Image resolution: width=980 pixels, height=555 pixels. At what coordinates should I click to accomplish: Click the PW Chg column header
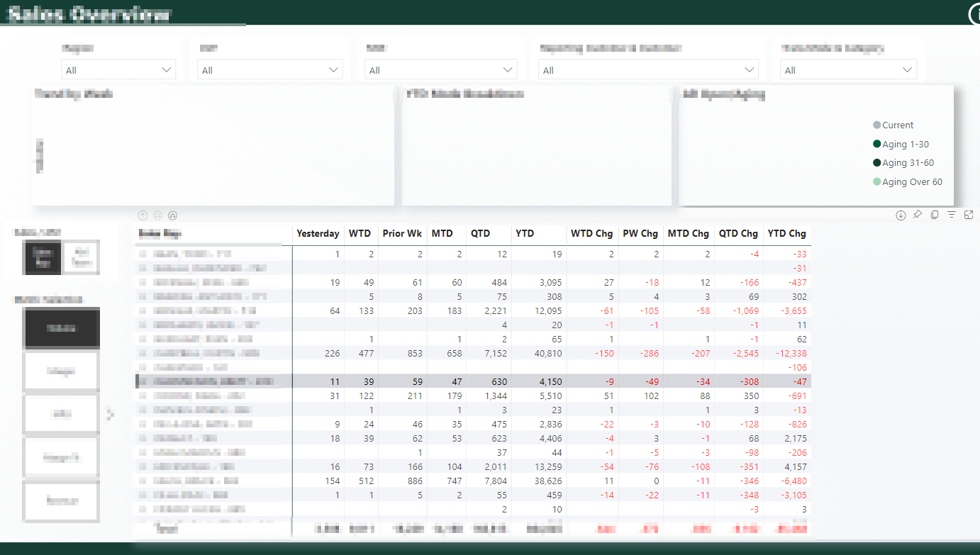pos(640,233)
